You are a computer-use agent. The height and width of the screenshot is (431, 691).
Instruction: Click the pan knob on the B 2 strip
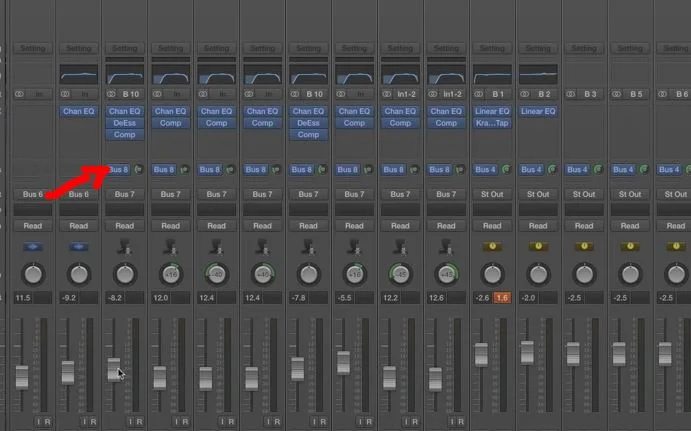538,274
